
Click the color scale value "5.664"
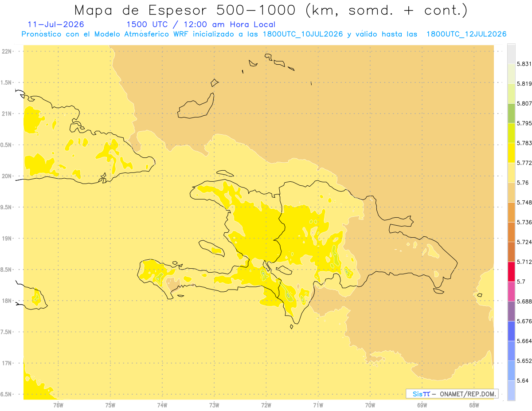524,341
